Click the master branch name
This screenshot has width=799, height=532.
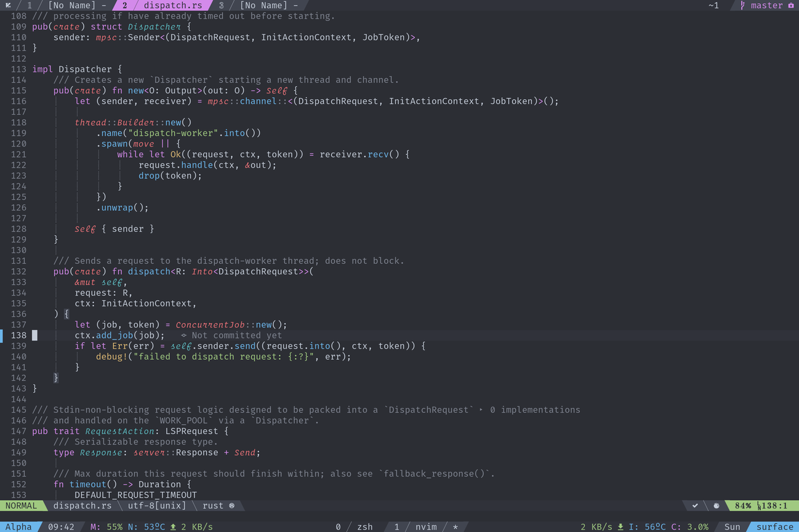pos(767,5)
